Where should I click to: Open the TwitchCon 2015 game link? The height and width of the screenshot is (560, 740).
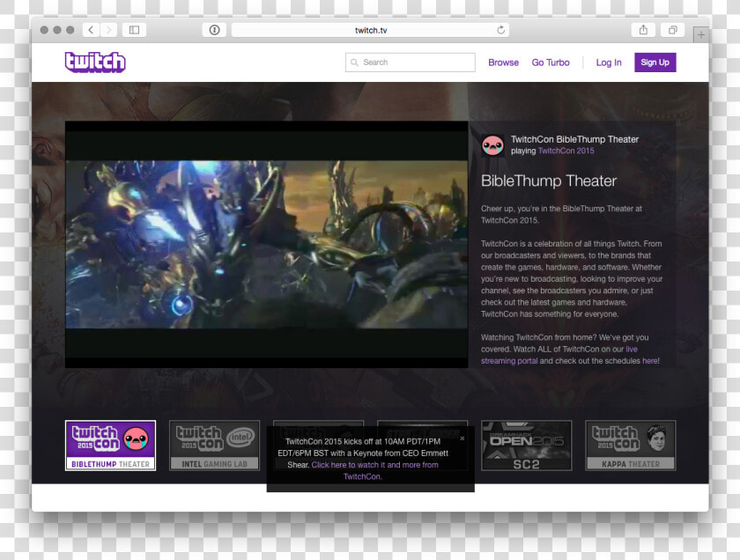[x=566, y=151]
